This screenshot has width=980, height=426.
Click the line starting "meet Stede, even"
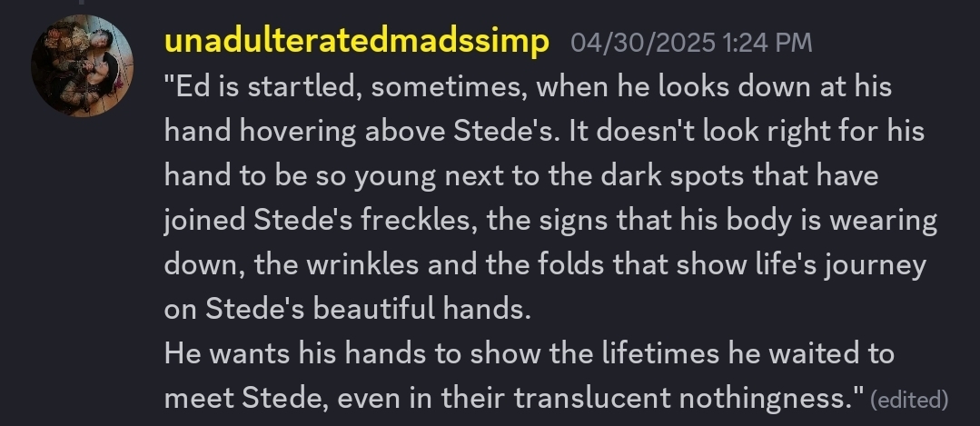pos(513,397)
